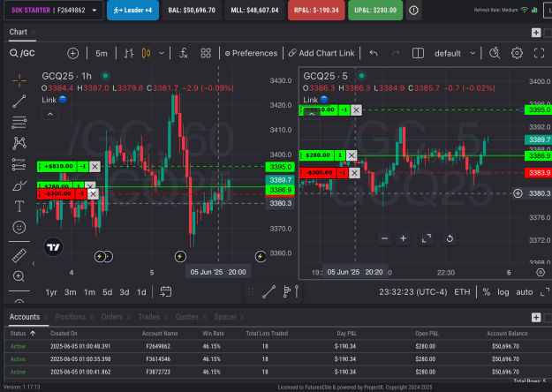Reset the 5-minute chart view
The height and width of the screenshot is (392, 552).
[x=450, y=238]
